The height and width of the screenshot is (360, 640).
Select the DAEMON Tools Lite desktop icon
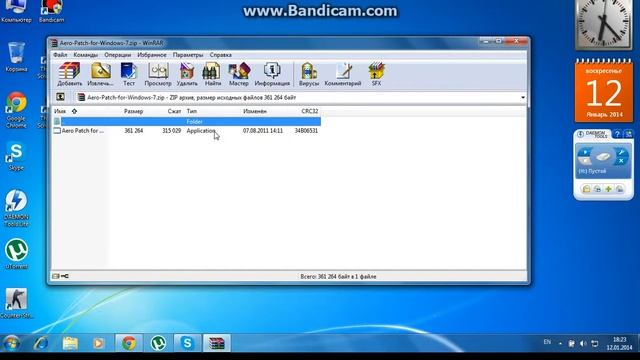[x=16, y=208]
